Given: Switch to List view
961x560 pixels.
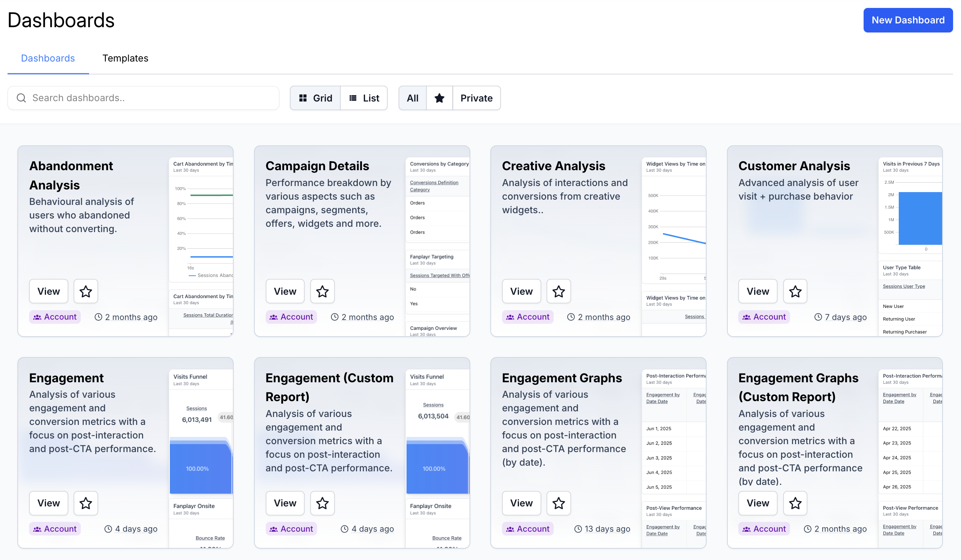Looking at the screenshot, I should coord(364,98).
